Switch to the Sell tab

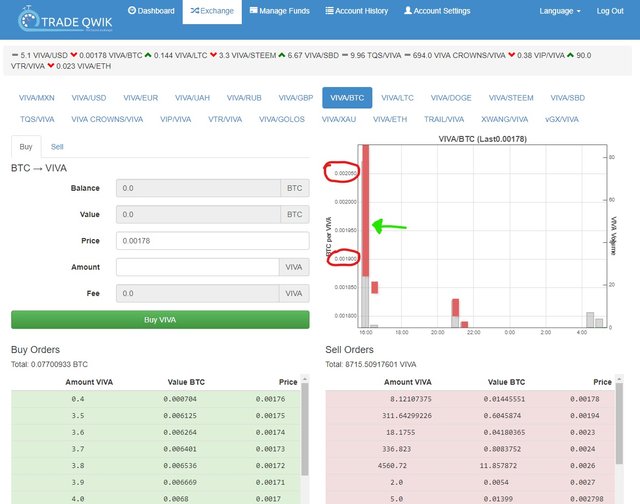coord(57,147)
